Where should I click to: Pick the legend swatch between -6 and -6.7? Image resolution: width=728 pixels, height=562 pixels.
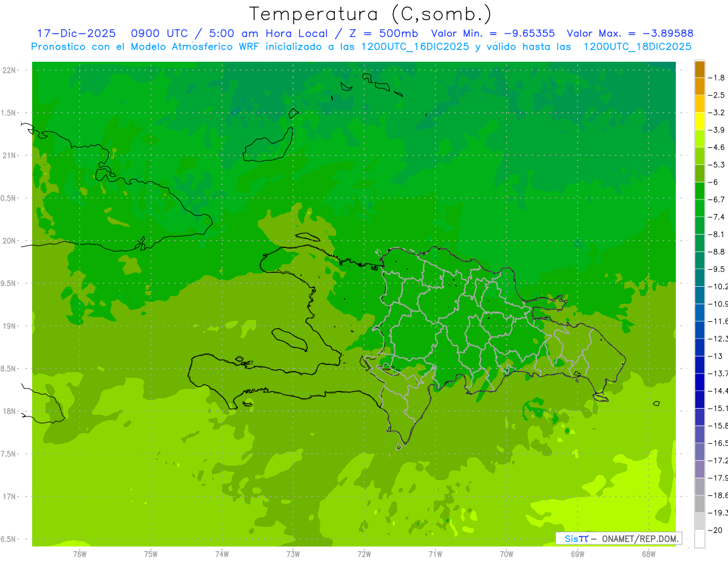tap(699, 191)
